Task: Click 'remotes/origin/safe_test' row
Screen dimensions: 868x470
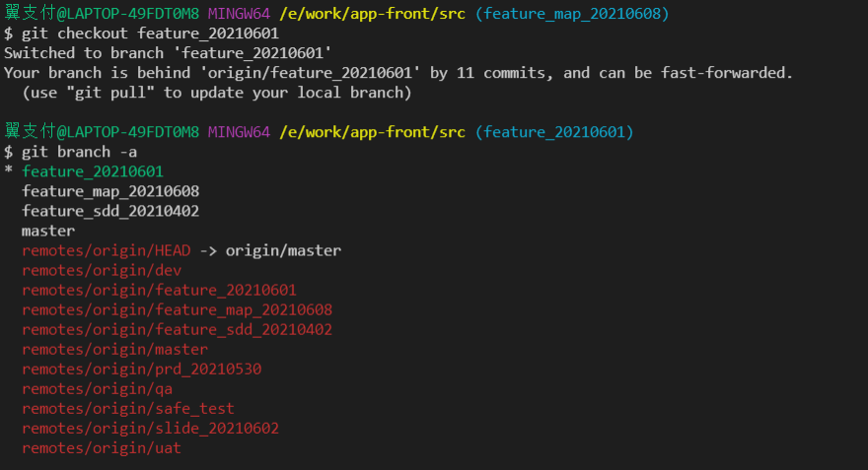Action: [128, 409]
